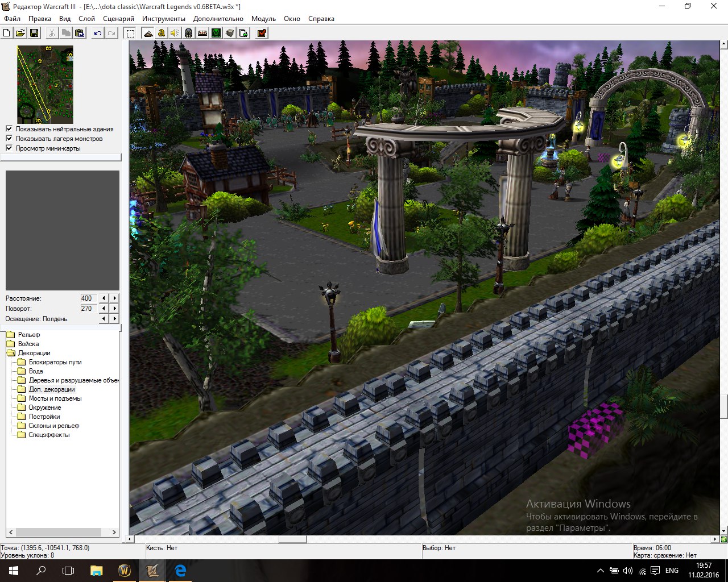Open Windows taskbar search
The image size is (728, 582).
[41, 571]
